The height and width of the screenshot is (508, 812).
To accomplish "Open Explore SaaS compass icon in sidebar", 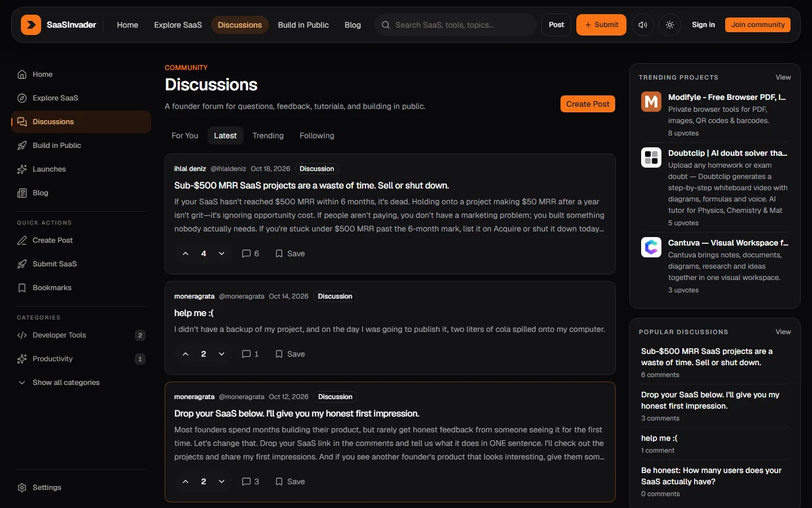I will point(22,98).
